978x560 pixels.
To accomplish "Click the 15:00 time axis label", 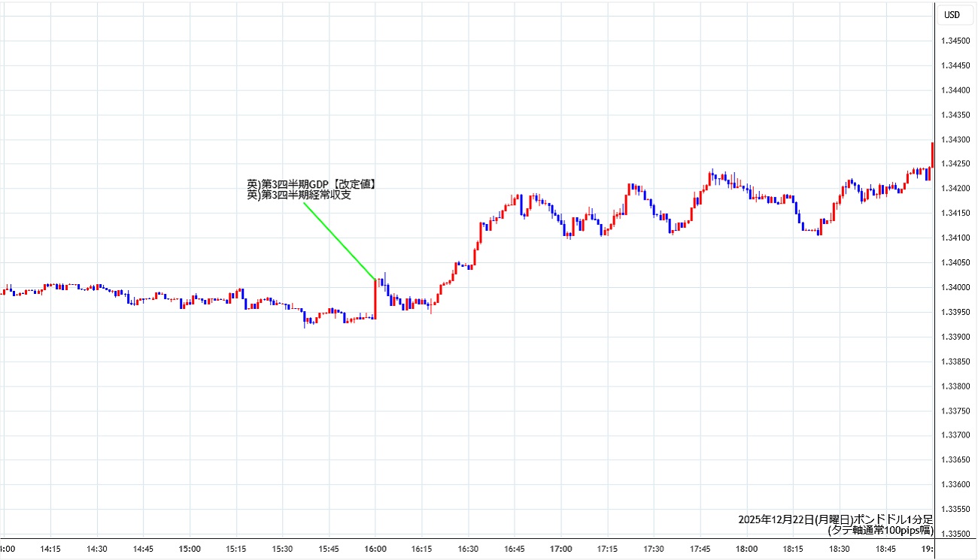I will point(190,549).
